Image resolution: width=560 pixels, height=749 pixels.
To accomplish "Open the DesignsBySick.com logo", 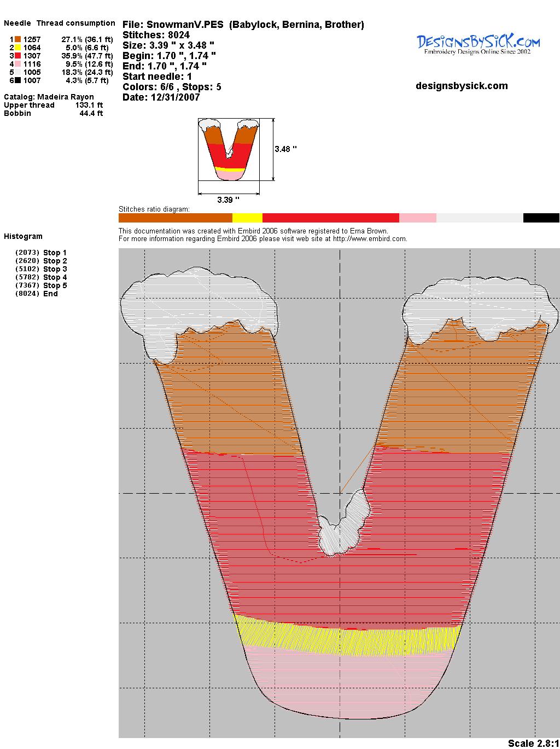I will point(478,44).
